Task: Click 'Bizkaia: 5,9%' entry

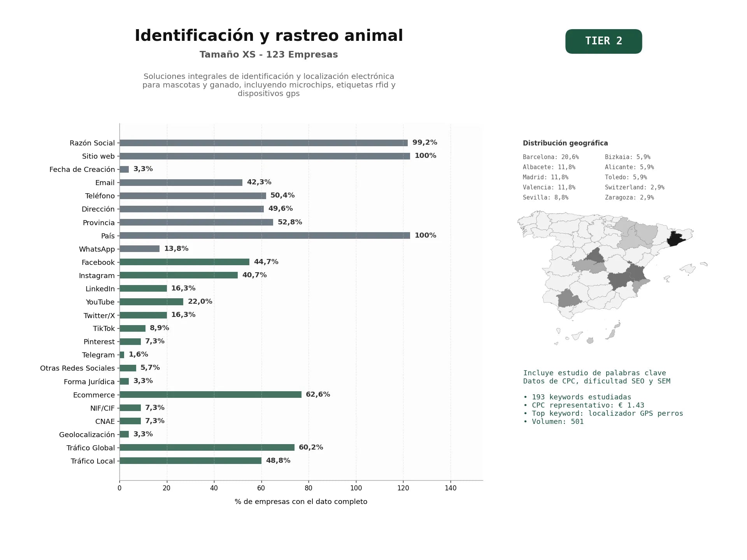Action: (x=628, y=157)
